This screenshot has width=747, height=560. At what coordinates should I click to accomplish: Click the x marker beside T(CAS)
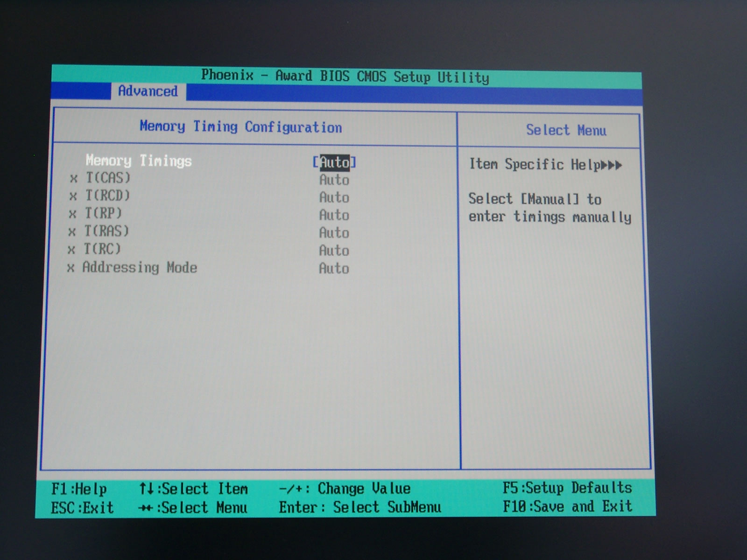coord(73,179)
